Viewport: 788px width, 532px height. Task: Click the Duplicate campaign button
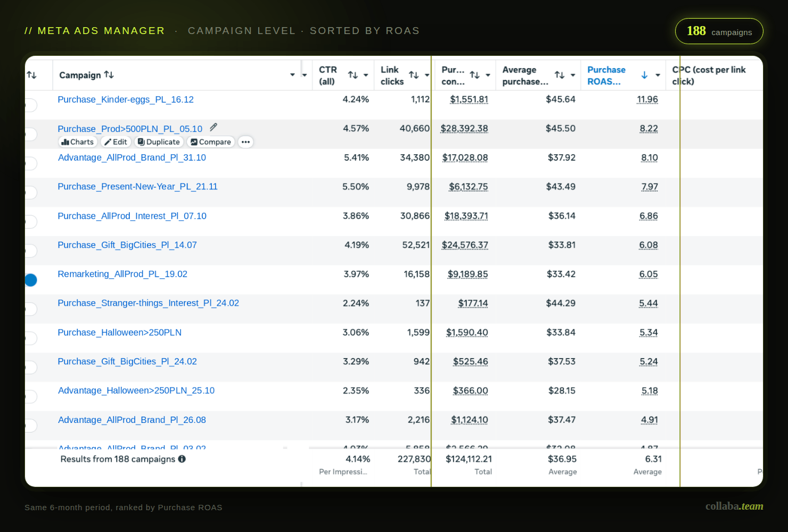pyautogui.click(x=159, y=142)
